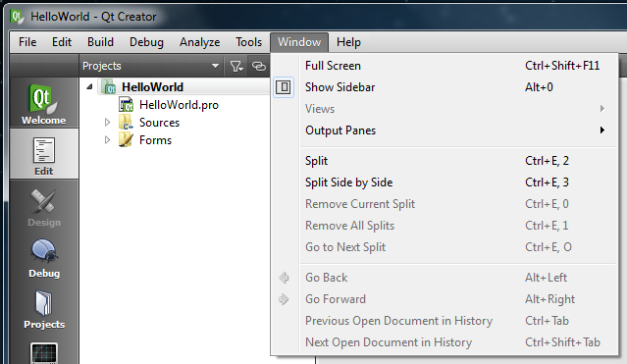Choose Remove All Splits
Viewport: 627px width, 364px height.
point(444,226)
